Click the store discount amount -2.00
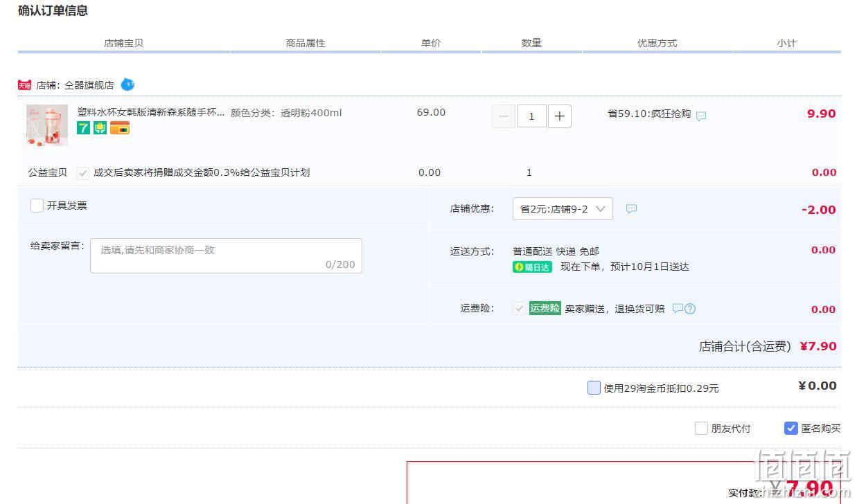Screen dimensions: 857x504 (818, 210)
